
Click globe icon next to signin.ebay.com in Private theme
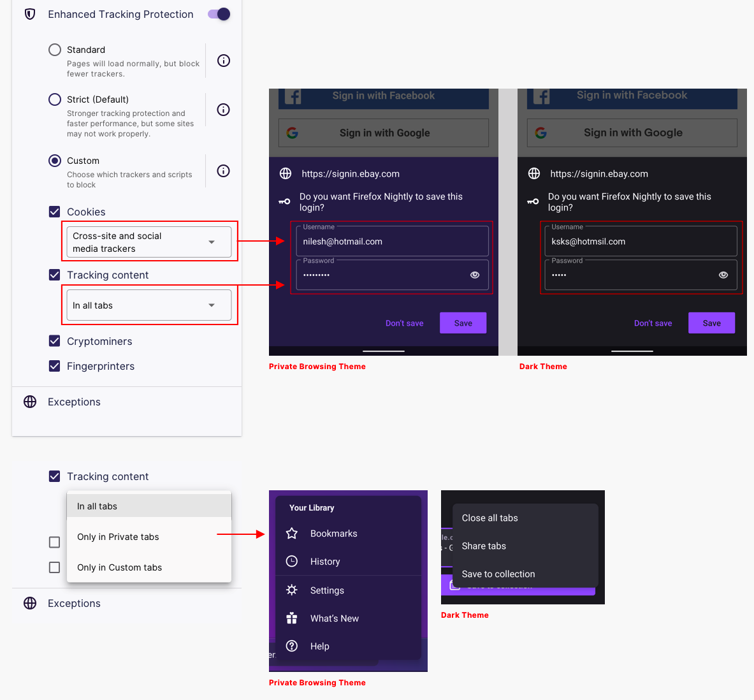click(286, 173)
